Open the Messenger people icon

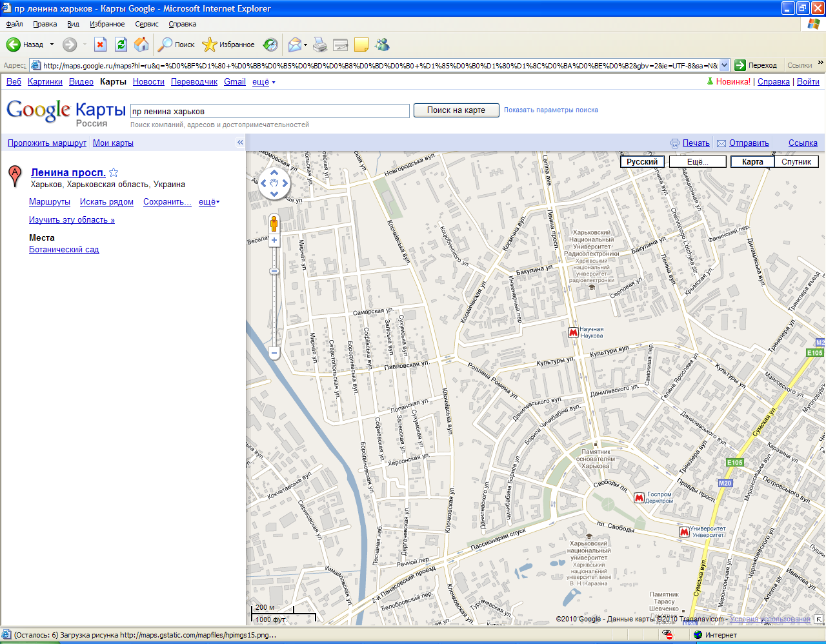click(x=382, y=45)
